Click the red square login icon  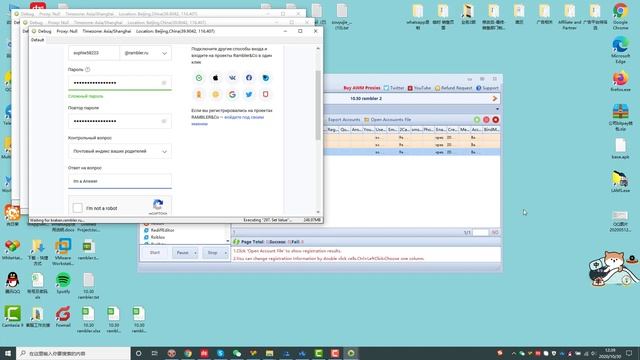coord(266,94)
